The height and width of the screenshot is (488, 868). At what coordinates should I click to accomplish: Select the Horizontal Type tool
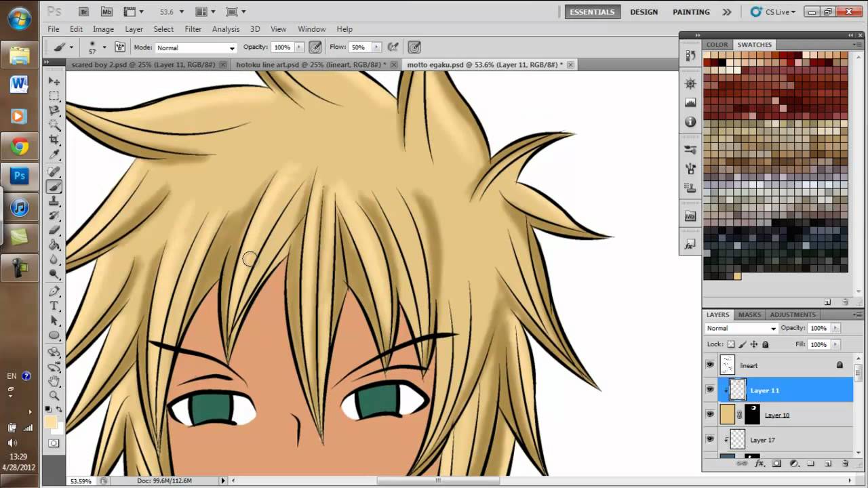click(x=54, y=306)
